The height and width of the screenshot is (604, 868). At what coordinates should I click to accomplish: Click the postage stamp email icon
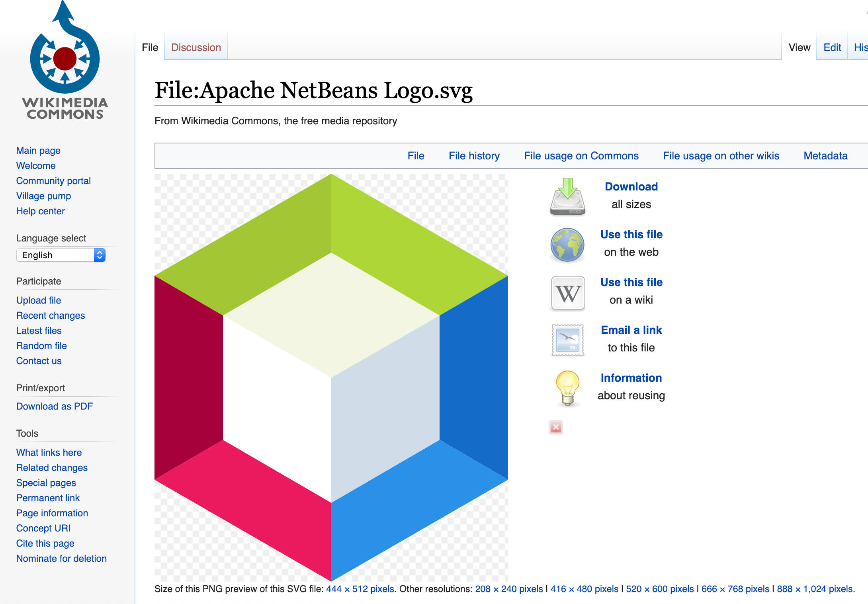567,340
